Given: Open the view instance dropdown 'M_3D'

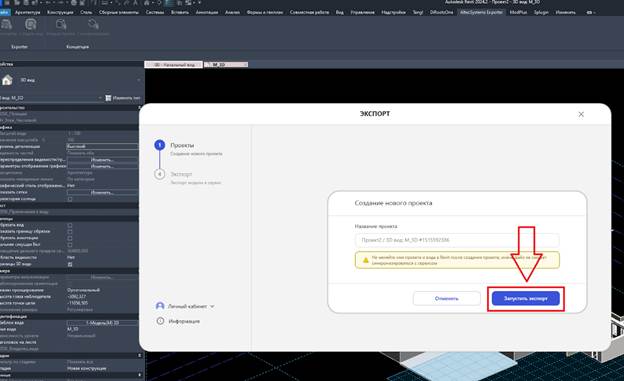Looking at the screenshot, I should point(52,98).
